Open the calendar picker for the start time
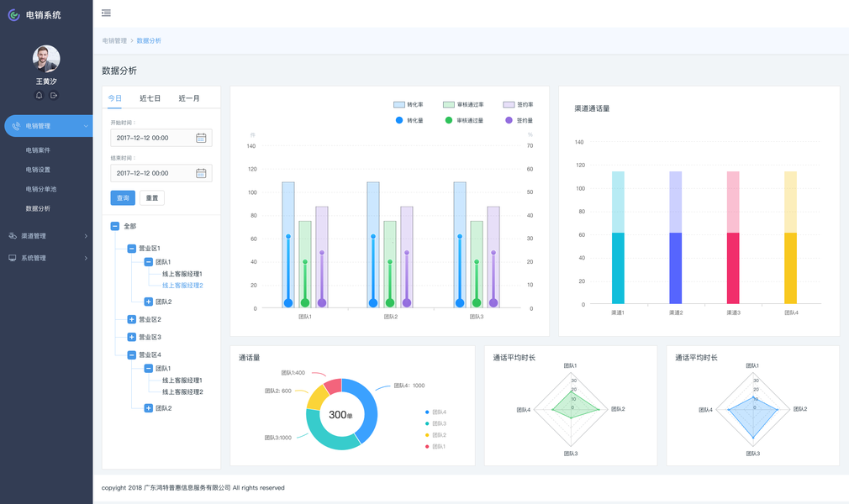 tap(201, 138)
